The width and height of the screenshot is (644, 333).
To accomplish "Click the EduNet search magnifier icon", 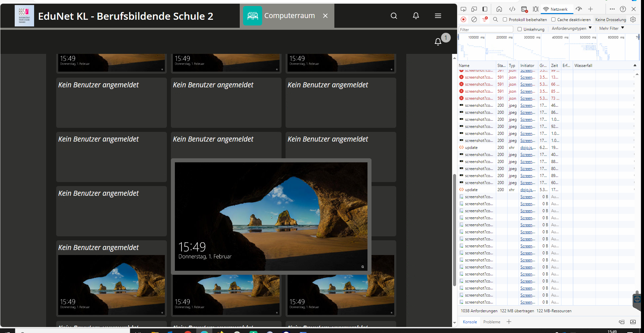I will click(394, 16).
